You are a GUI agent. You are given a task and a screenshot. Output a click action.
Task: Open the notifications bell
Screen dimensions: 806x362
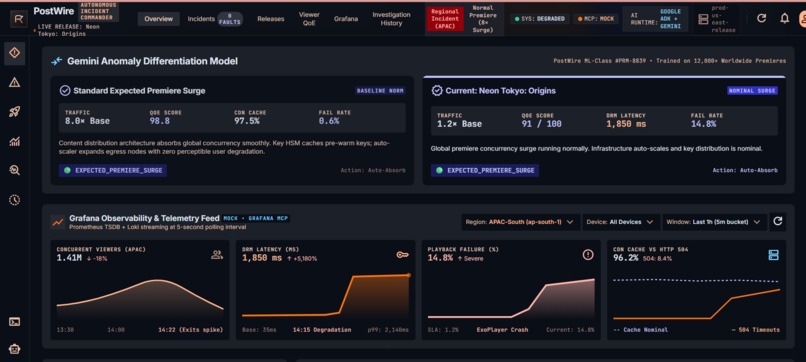(x=784, y=19)
